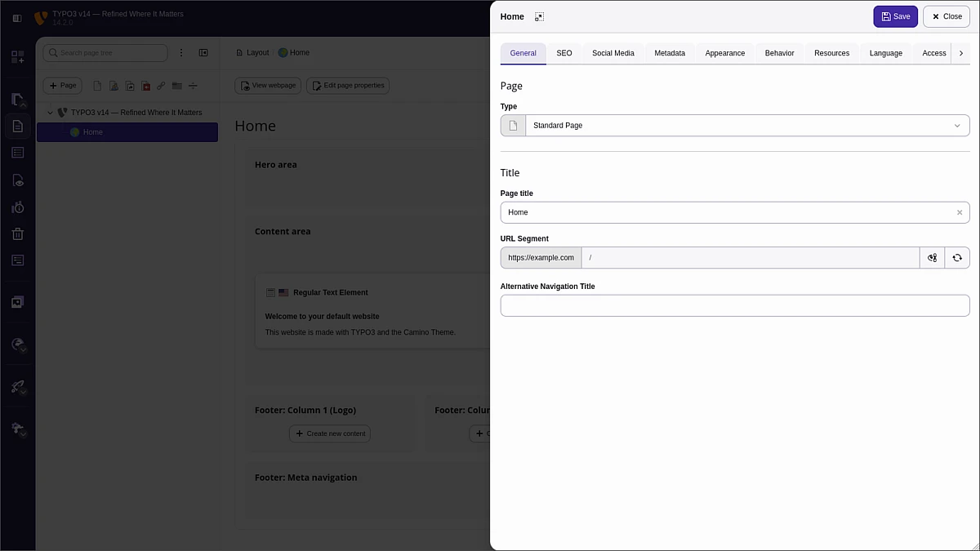Click the expand panel icon beside Home
Image resolution: width=980 pixels, height=551 pixels.
click(x=539, y=16)
